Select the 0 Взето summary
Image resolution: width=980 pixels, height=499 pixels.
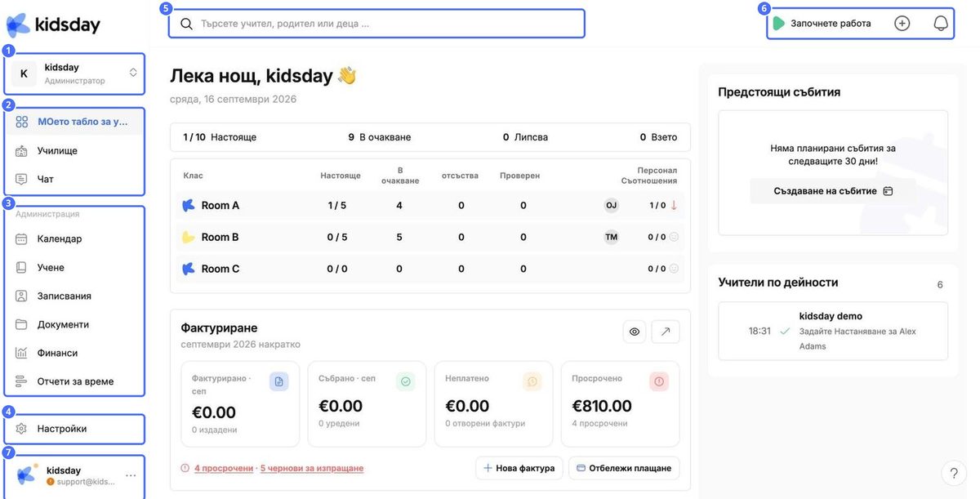pyautogui.click(x=658, y=137)
